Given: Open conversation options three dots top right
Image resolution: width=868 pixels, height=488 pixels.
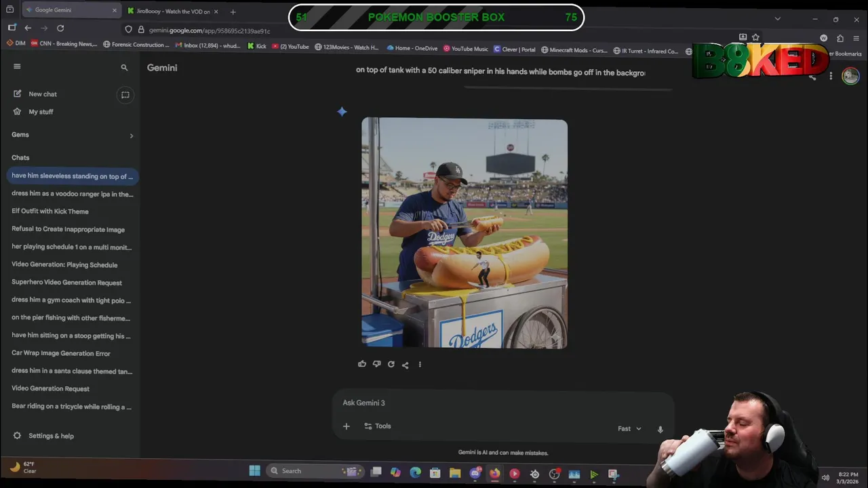Looking at the screenshot, I should point(831,76).
